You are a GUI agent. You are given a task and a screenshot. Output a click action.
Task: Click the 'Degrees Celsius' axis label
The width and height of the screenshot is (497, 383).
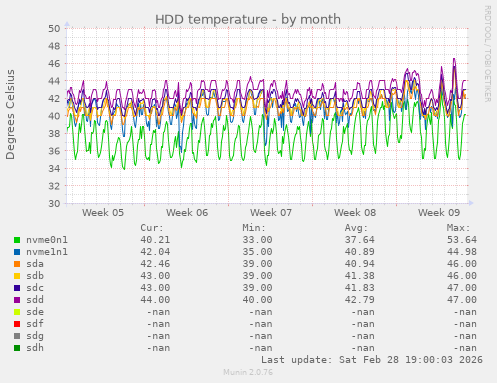[10, 114]
